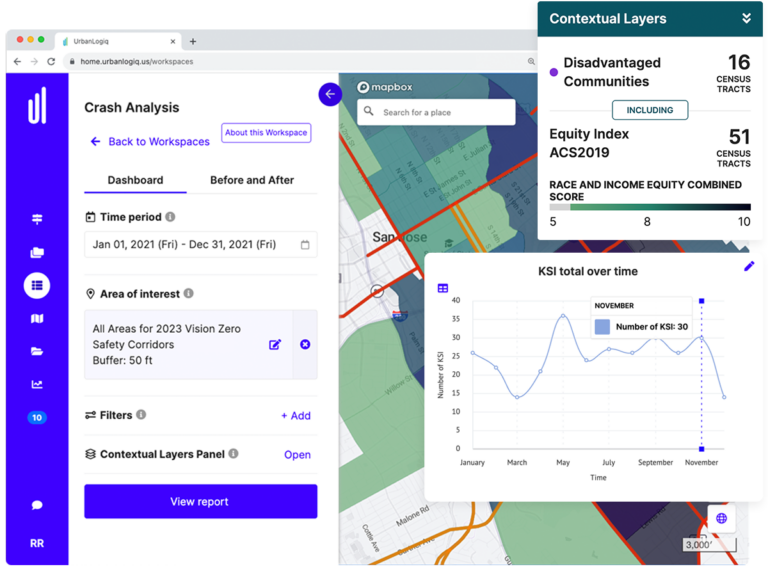Click the KSI chart edit pencil icon
The width and height of the screenshot is (768, 576).
pos(749,266)
